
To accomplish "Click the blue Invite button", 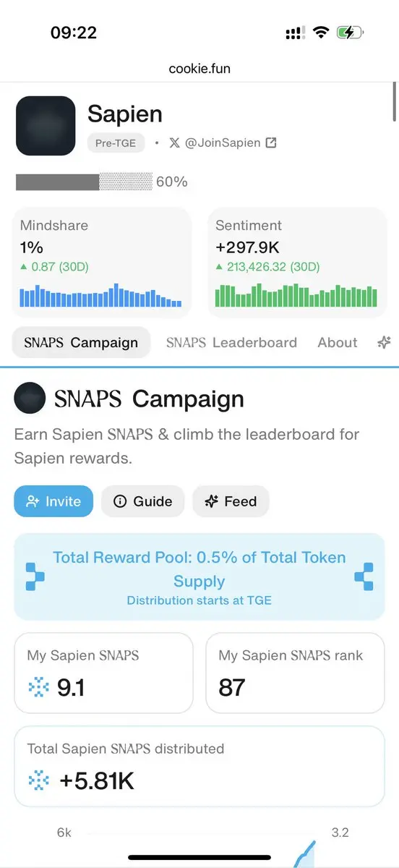I will [x=53, y=501].
